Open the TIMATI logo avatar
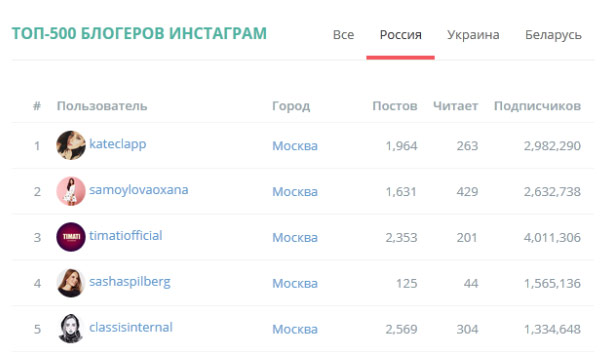Image resolution: width=613 pixels, height=360 pixels. (x=71, y=237)
